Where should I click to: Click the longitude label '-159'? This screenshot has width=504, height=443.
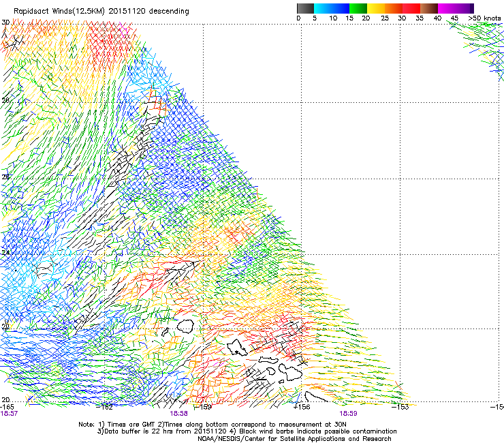pyautogui.click(x=204, y=407)
